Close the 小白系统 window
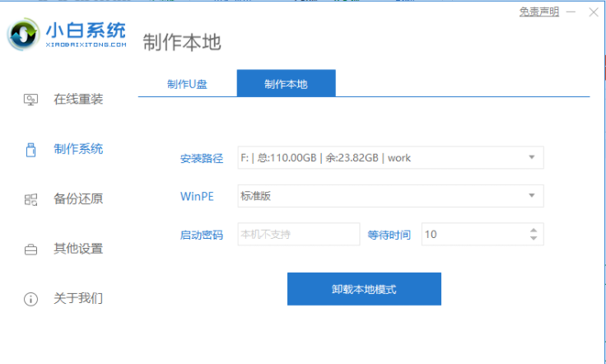 pos(594,12)
